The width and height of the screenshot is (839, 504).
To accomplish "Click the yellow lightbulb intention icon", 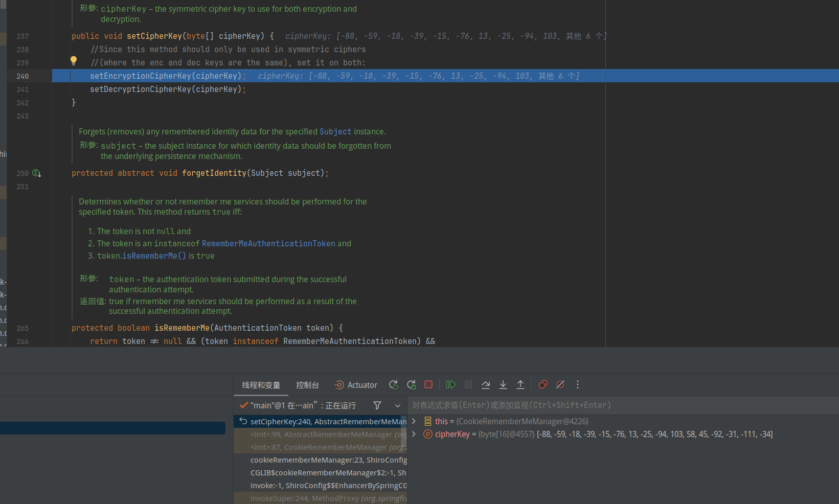I will point(74,61).
